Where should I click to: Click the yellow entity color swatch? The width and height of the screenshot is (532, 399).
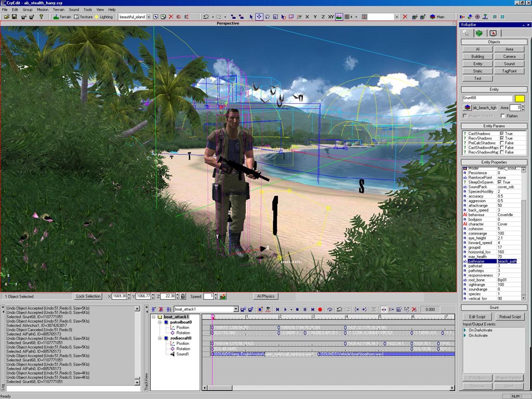click(520, 98)
